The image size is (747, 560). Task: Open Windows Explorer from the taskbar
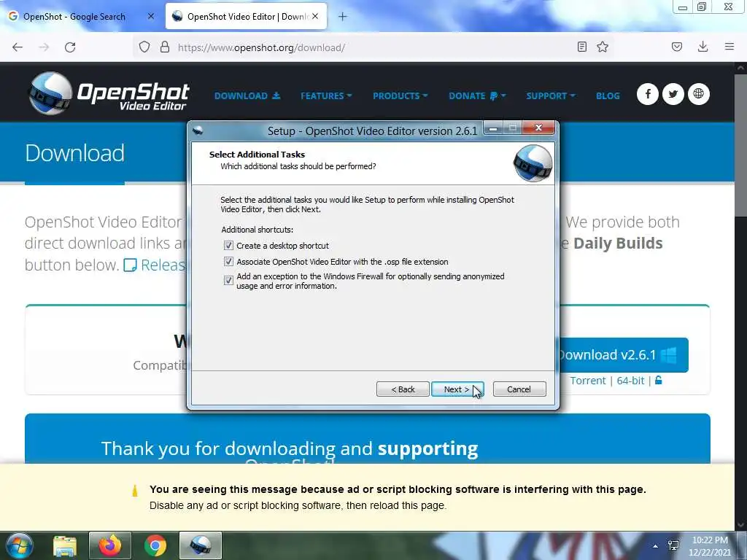coord(65,545)
